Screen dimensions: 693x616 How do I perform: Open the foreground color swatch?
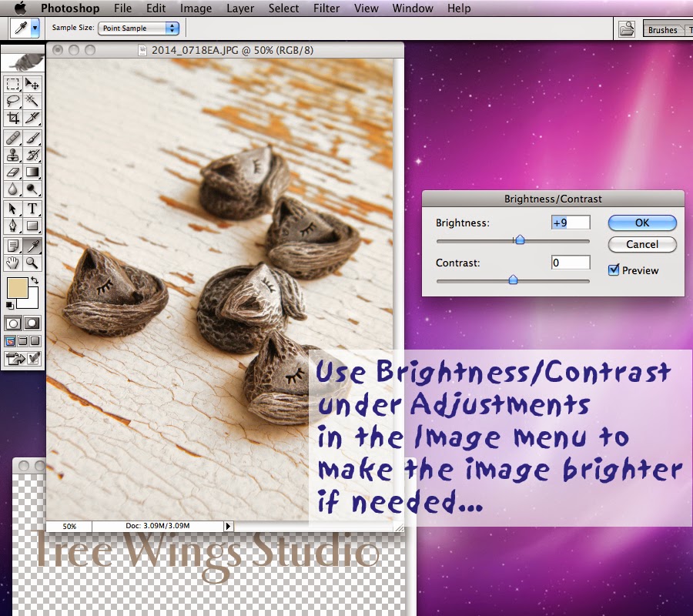[17, 288]
